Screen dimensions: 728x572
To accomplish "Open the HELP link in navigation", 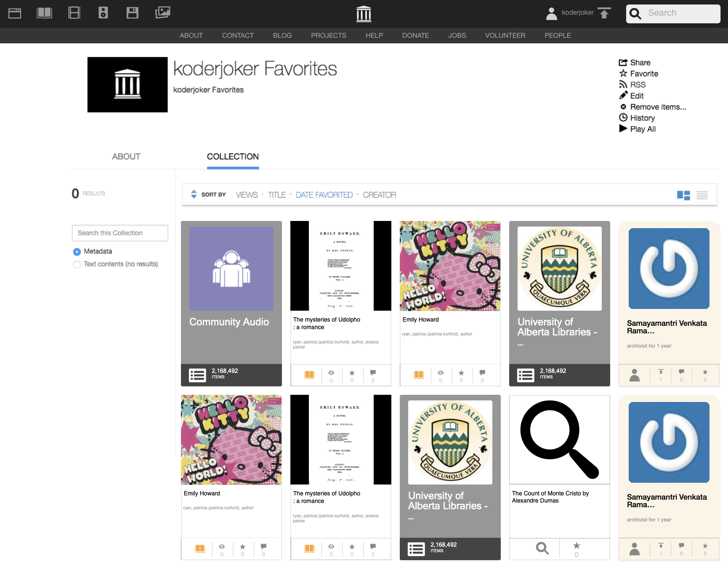I will (x=374, y=35).
